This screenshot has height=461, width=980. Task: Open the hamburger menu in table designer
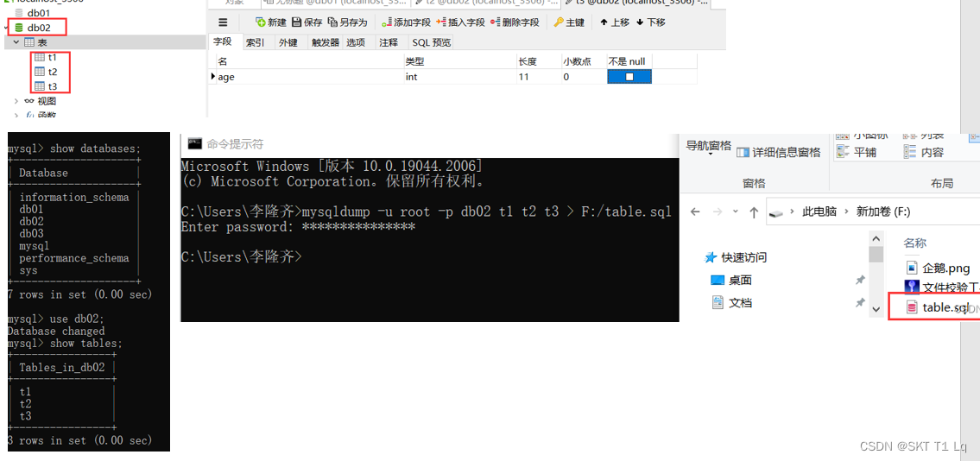click(x=223, y=22)
